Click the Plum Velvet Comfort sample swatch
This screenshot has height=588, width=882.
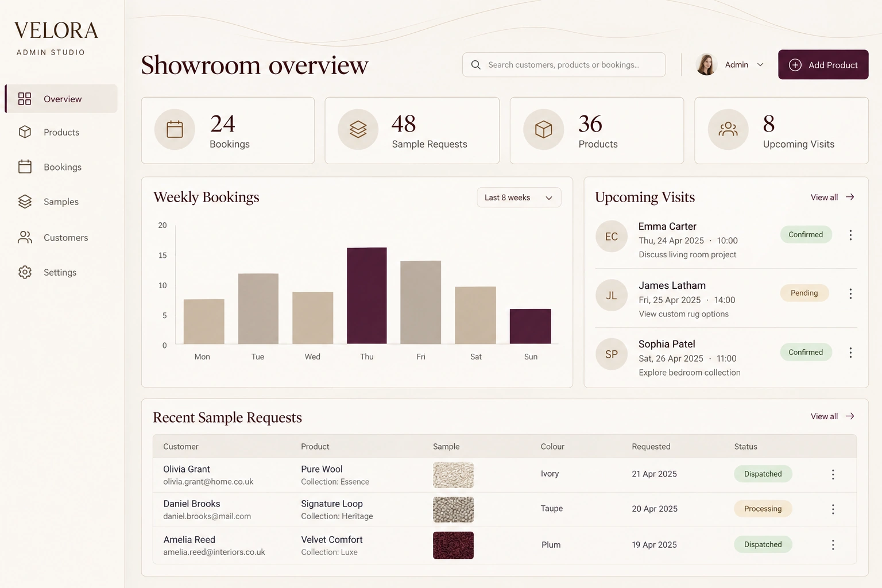pyautogui.click(x=453, y=545)
